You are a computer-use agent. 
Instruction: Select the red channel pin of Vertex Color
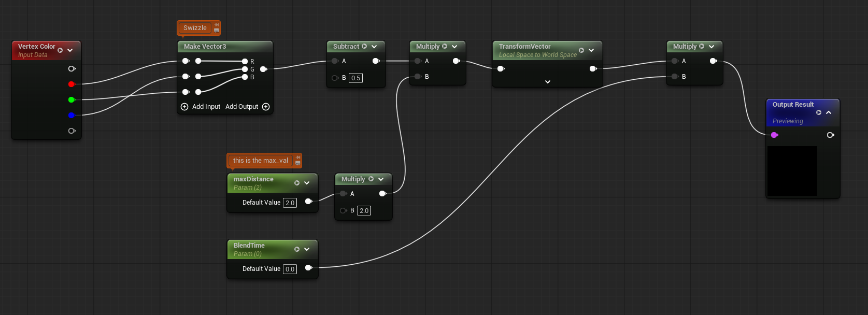click(72, 84)
